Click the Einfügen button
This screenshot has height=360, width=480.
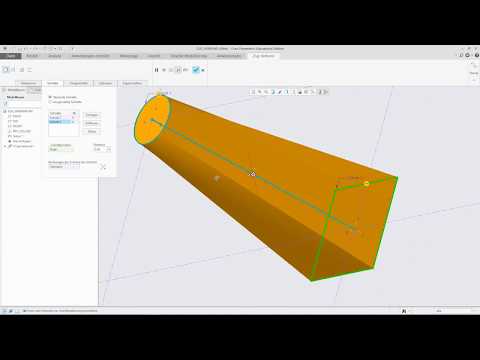pos(92,115)
